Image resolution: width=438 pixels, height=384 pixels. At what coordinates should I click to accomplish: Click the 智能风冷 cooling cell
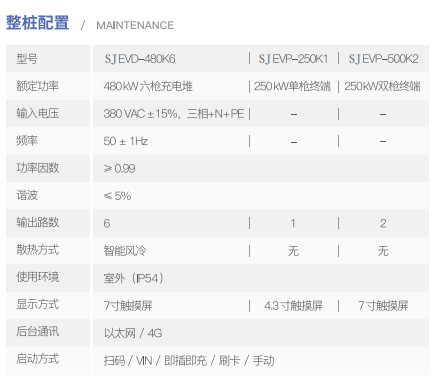point(125,251)
